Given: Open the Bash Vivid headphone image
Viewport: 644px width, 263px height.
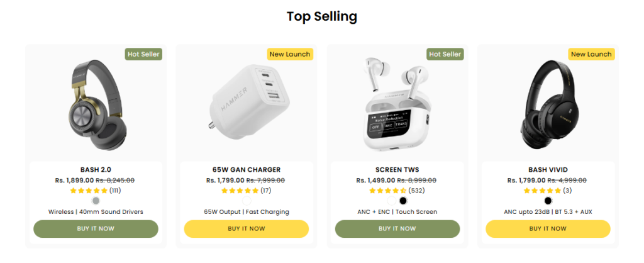Looking at the screenshot, I should (x=548, y=101).
